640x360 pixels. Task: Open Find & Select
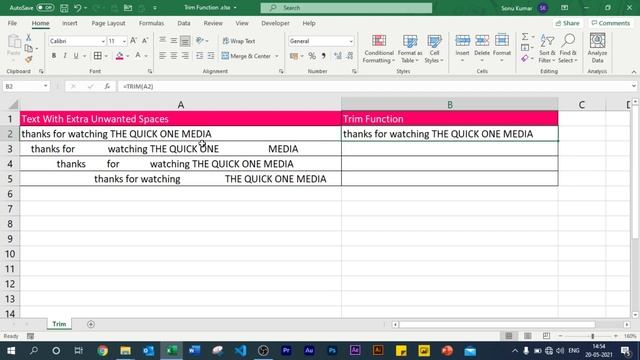(x=568, y=49)
